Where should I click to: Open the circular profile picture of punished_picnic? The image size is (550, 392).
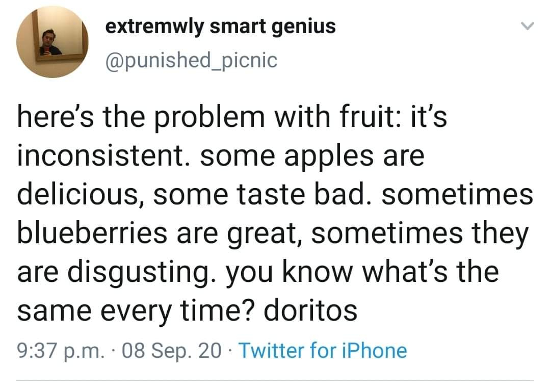[x=53, y=42]
